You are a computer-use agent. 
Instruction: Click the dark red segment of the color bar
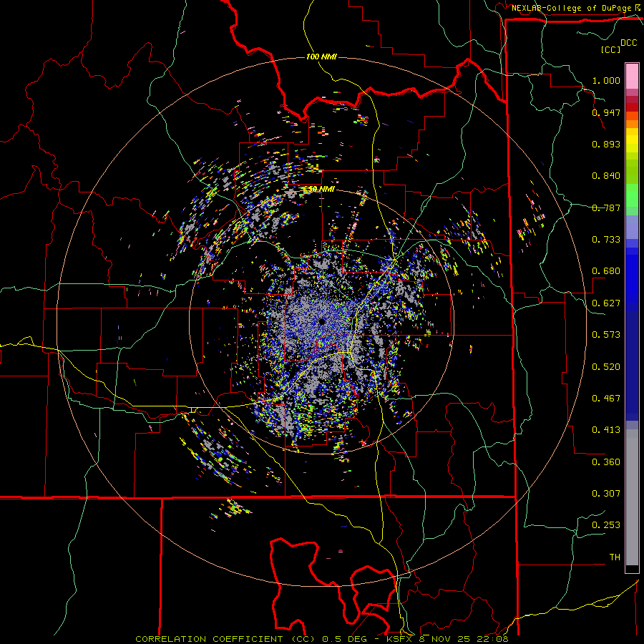[x=632, y=107]
